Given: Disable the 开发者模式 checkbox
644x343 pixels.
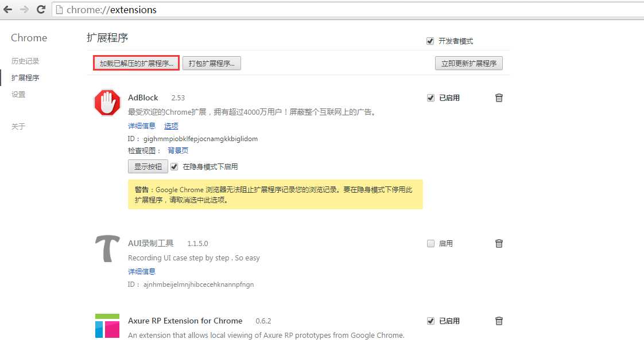Looking at the screenshot, I should (x=430, y=40).
